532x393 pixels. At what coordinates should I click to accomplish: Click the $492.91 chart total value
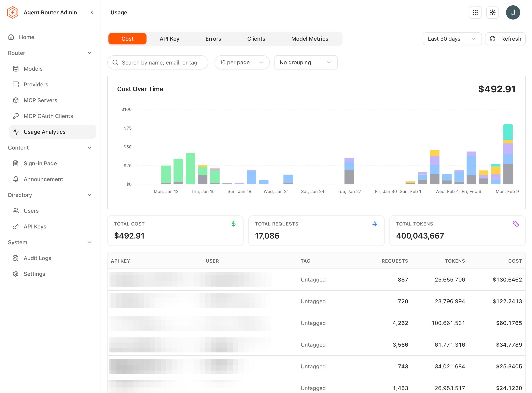pos(497,89)
